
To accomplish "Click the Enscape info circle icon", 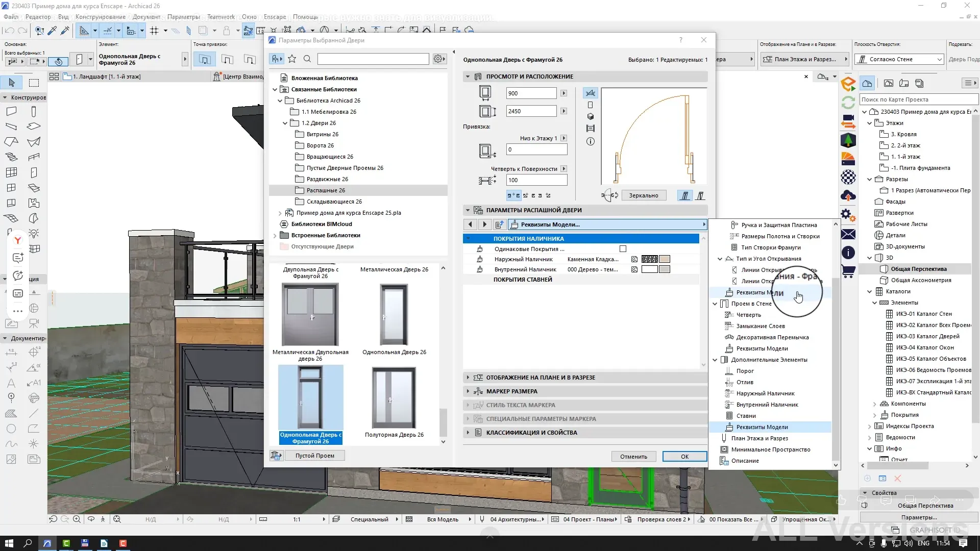I will [x=848, y=253].
